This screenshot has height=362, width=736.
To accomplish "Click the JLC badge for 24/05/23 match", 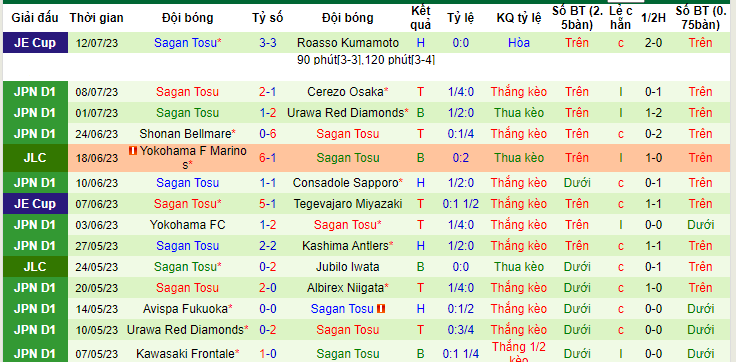I will click(35, 267).
